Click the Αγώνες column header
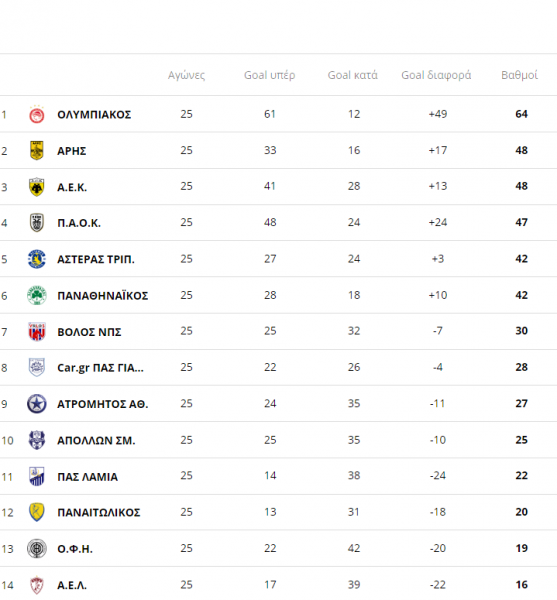 pos(186,75)
